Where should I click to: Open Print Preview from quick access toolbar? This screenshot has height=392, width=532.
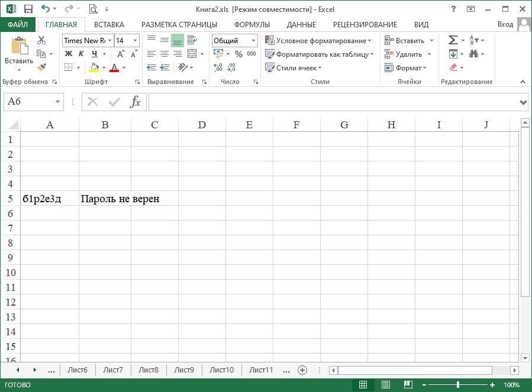tap(93, 9)
